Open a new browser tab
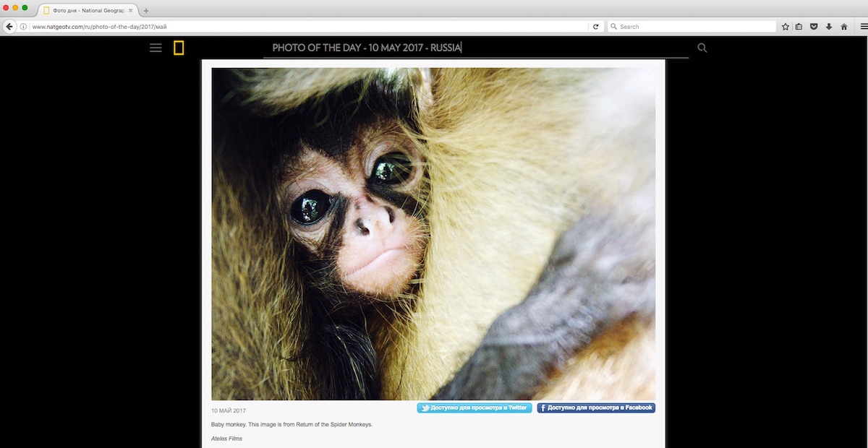The height and width of the screenshot is (448, 868). tap(146, 11)
